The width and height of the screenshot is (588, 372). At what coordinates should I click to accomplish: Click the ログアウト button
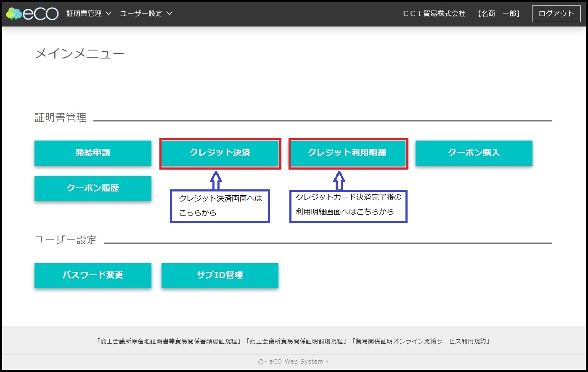[x=556, y=13]
